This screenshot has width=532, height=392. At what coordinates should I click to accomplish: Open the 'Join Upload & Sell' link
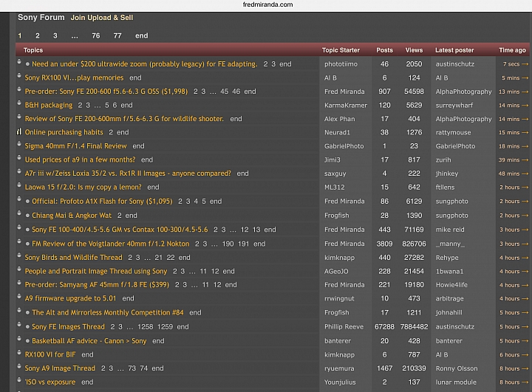pyautogui.click(x=102, y=18)
